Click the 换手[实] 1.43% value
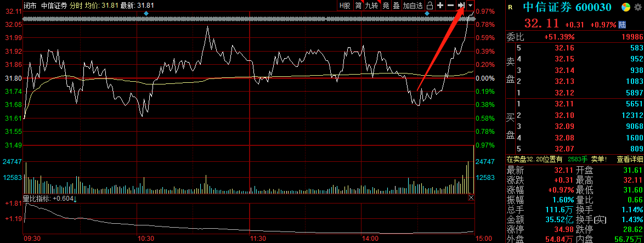This screenshot has width=644, height=243. [x=632, y=219]
